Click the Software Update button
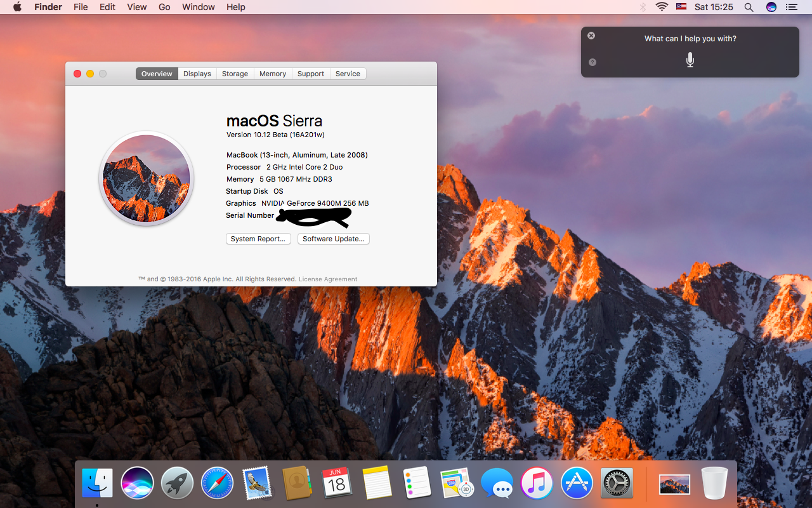This screenshot has height=508, width=812. click(334, 239)
